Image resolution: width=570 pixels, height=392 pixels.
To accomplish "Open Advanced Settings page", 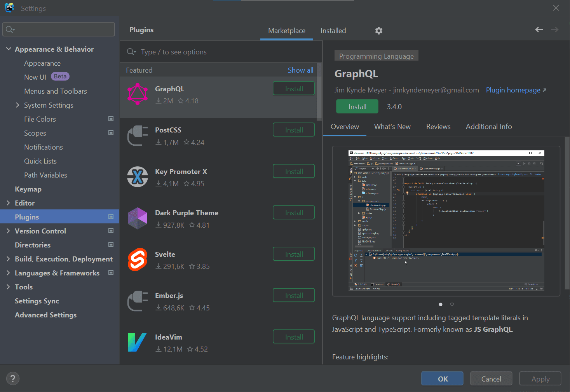I will point(45,315).
